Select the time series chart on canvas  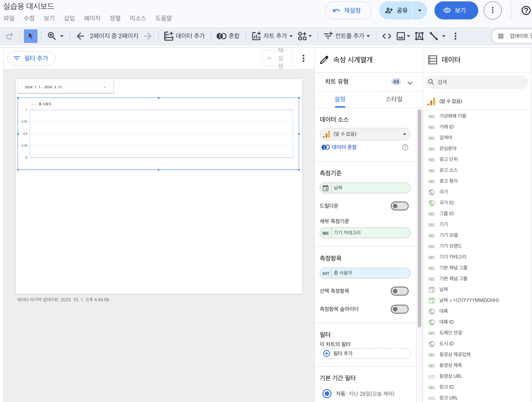click(159, 134)
